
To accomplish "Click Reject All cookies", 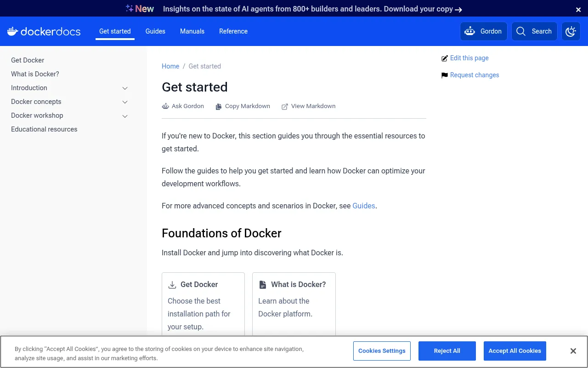I will [x=447, y=351].
